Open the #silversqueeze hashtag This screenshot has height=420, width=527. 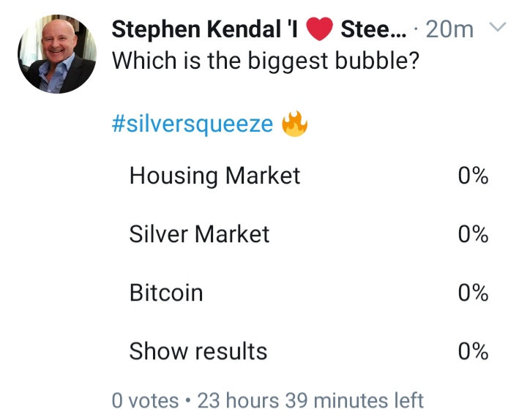click(x=192, y=124)
